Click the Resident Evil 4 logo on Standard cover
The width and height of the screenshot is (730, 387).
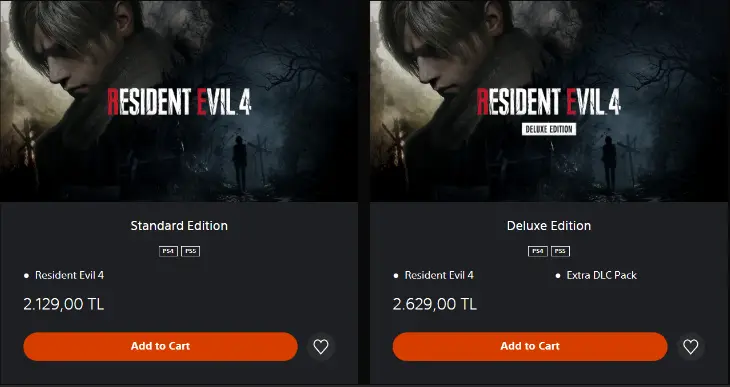pos(179,102)
